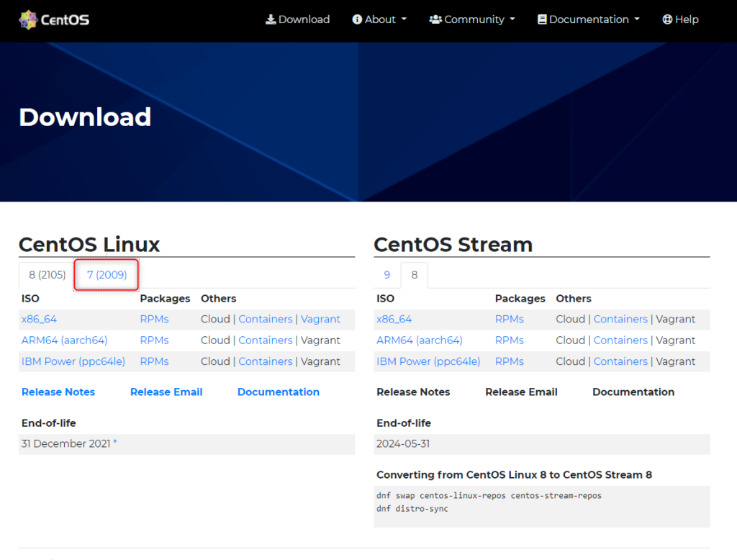The image size is (737, 560).
Task: Open CentOS Linux Documentation link
Action: tap(279, 392)
